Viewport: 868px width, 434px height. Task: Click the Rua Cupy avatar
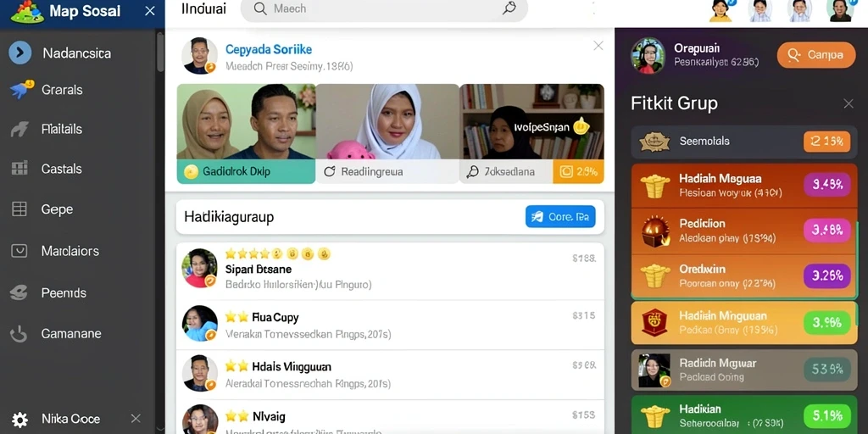pos(199,323)
